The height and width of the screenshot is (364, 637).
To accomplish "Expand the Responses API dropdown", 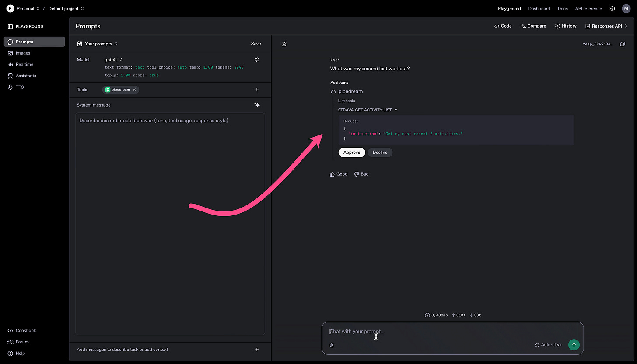I will (606, 26).
